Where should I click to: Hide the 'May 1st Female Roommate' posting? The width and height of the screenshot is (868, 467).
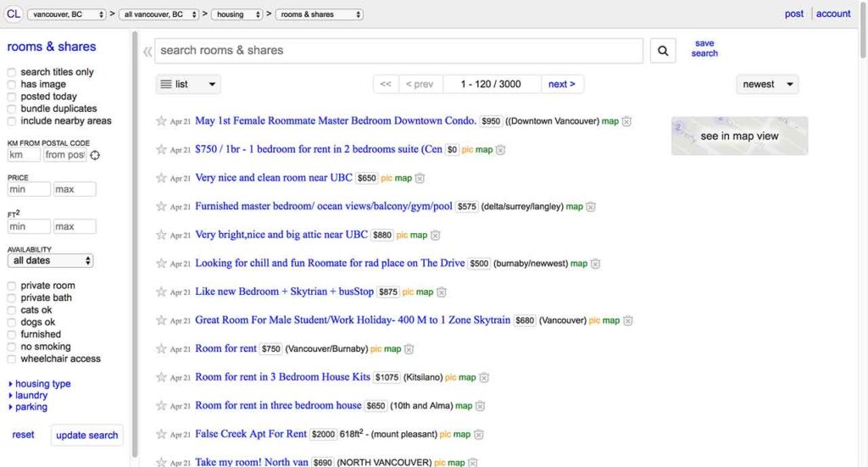point(627,122)
